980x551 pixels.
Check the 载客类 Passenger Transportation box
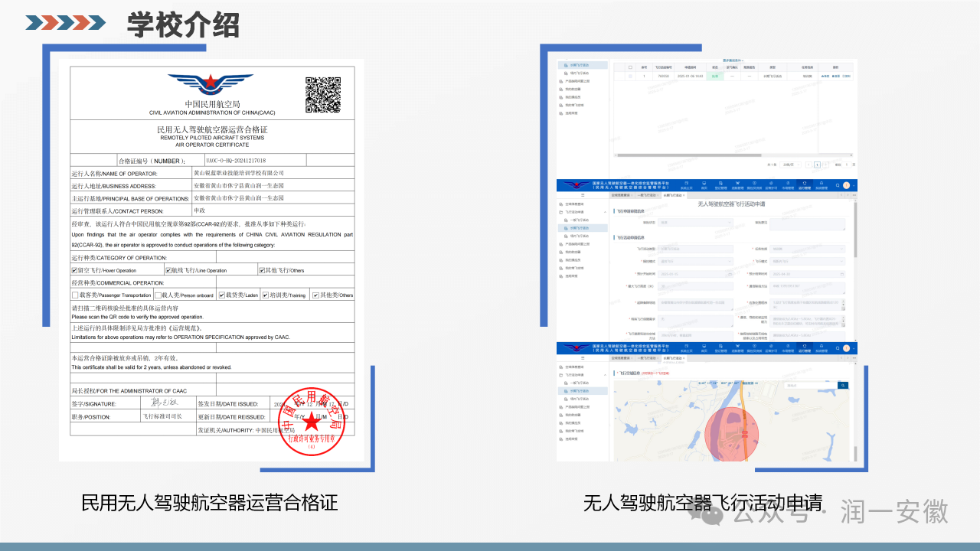click(x=75, y=295)
